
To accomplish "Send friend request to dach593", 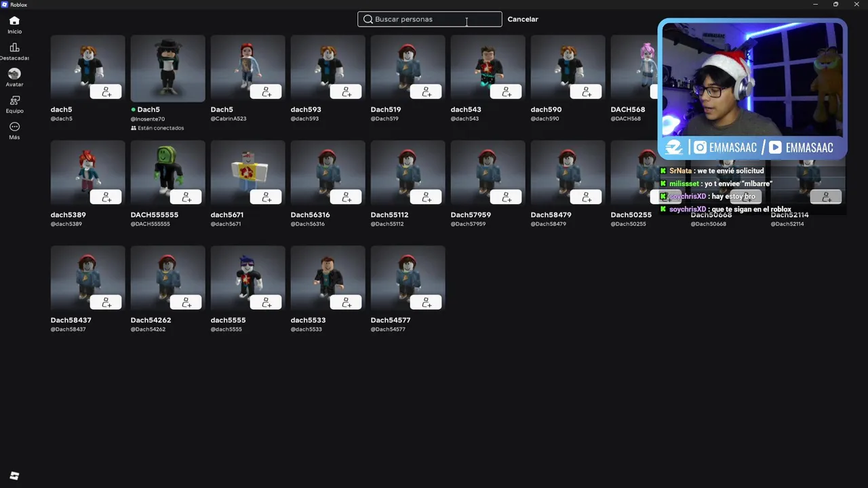I will 346,91.
